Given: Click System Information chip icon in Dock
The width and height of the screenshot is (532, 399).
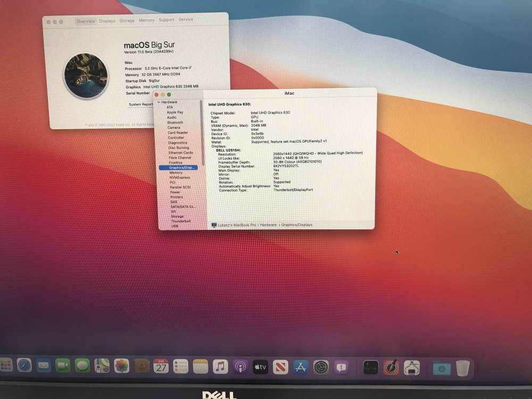Looking at the screenshot, I should pyautogui.click(x=412, y=368).
